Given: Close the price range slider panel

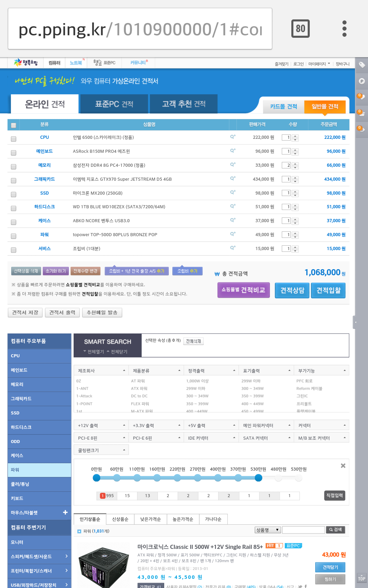Looking at the screenshot, I should point(343,465).
